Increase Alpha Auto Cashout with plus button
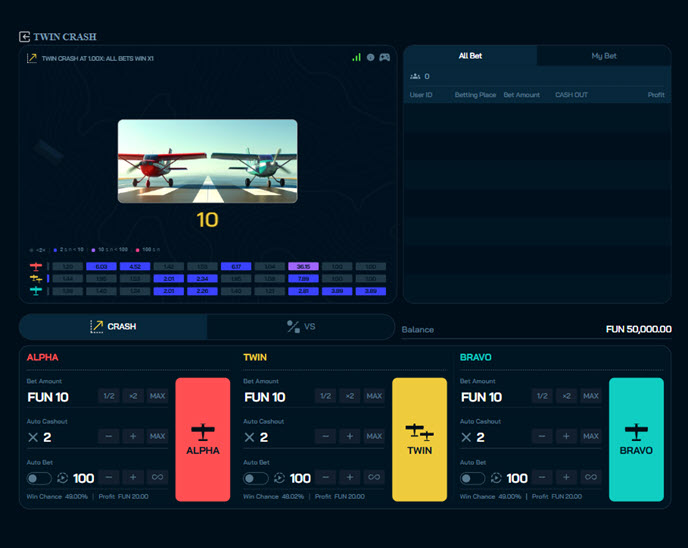The width and height of the screenshot is (688, 548). pos(133,436)
